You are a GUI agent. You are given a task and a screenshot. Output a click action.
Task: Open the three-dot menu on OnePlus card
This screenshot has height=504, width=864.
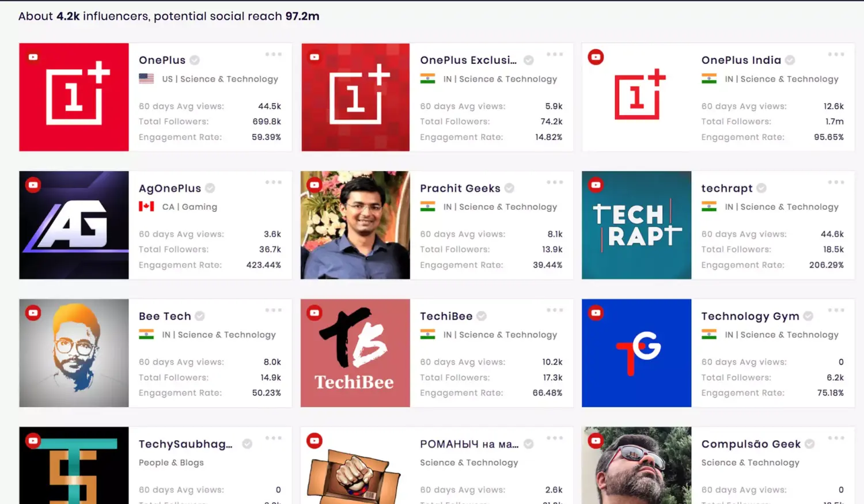click(274, 54)
